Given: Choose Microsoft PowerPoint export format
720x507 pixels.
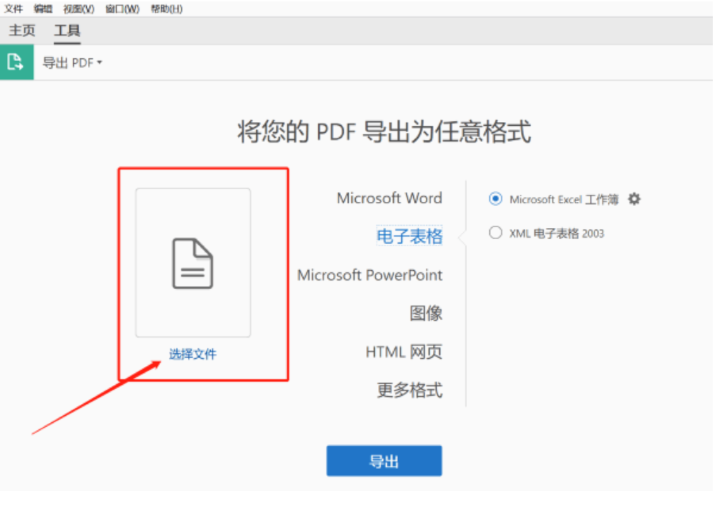Looking at the screenshot, I should 370,275.
